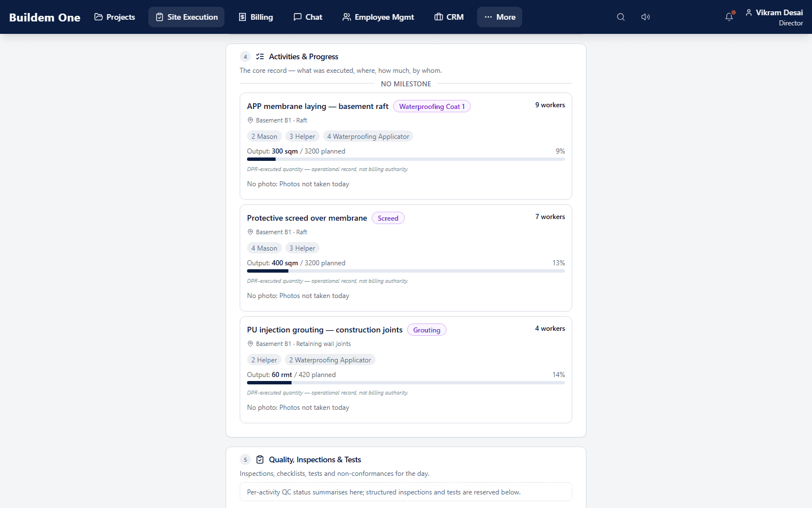Click the PU injection grouting — construction joints title
Image resolution: width=812 pixels, height=508 pixels.
(x=325, y=330)
